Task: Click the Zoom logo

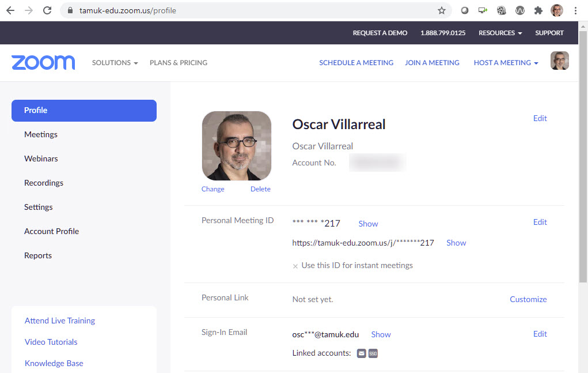Action: (x=43, y=62)
